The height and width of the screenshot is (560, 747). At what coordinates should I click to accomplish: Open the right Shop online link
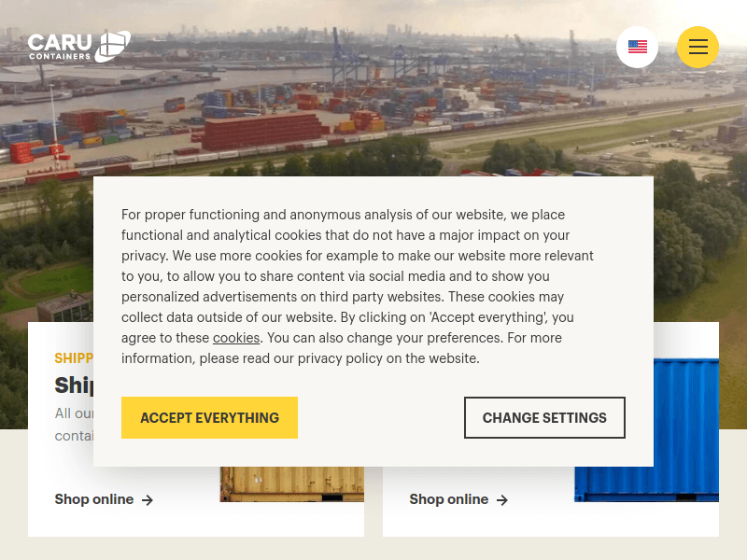coord(449,499)
